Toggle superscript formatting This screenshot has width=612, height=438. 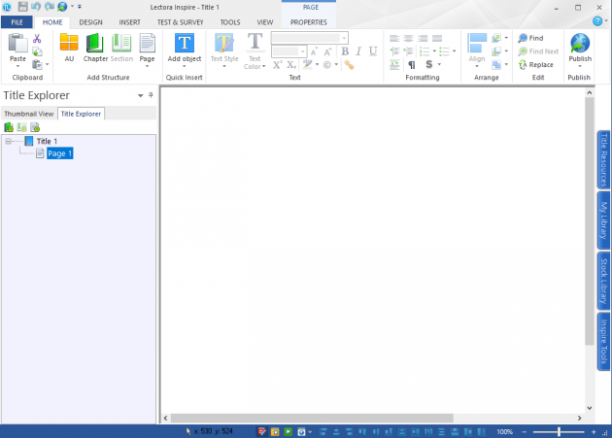277,65
